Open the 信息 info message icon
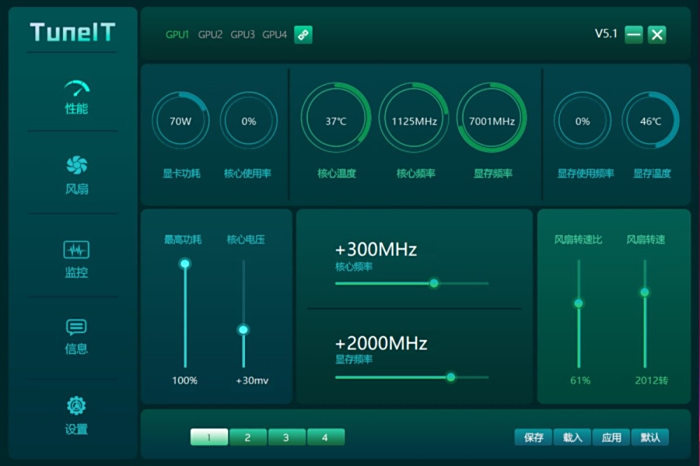700x466 pixels. pyautogui.click(x=76, y=327)
